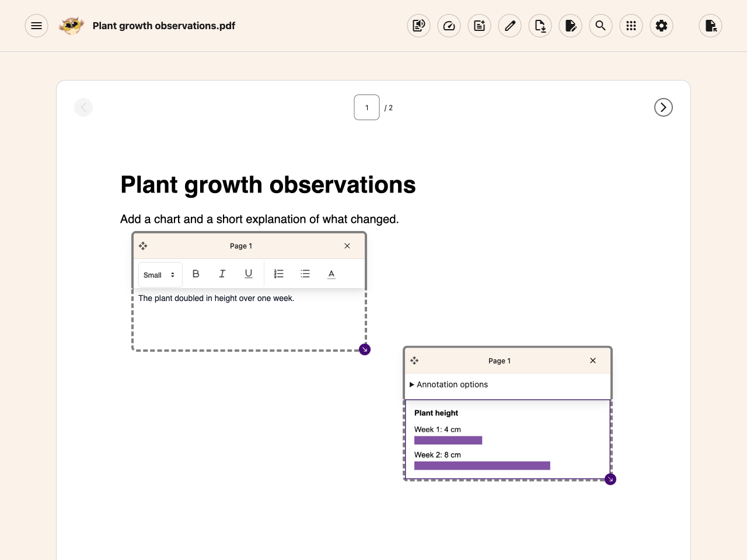Toggle bulleted list formatting
This screenshot has height=560, width=747.
coord(305,274)
